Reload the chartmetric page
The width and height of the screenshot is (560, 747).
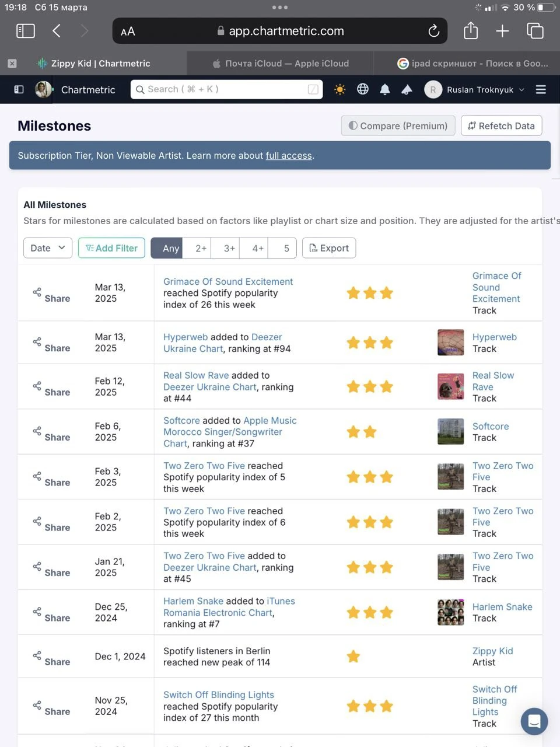click(x=433, y=31)
